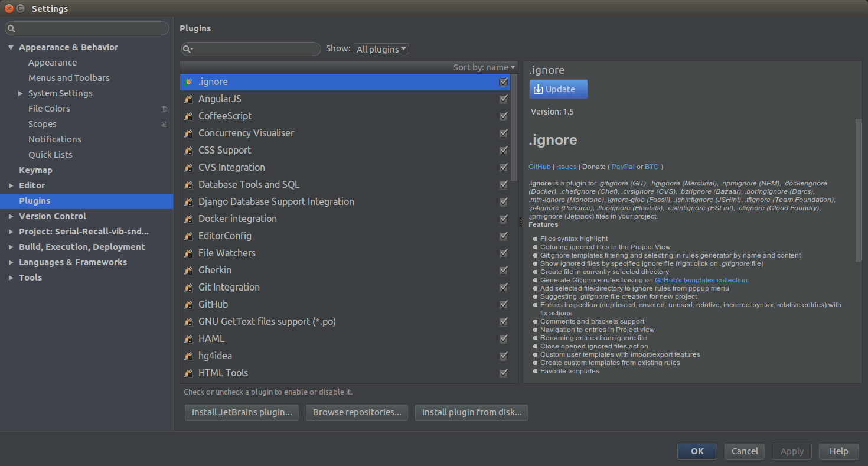Screen dimensions: 868x466
Task: Click the File Colors project-level icon
Action: (164, 109)
